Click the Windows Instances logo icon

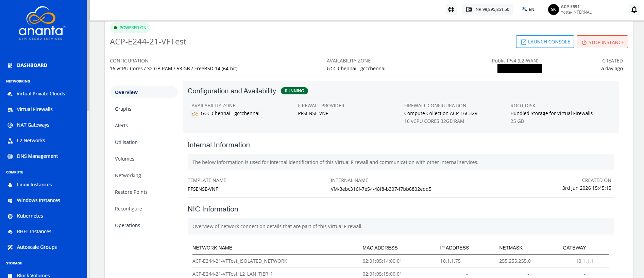point(10,201)
